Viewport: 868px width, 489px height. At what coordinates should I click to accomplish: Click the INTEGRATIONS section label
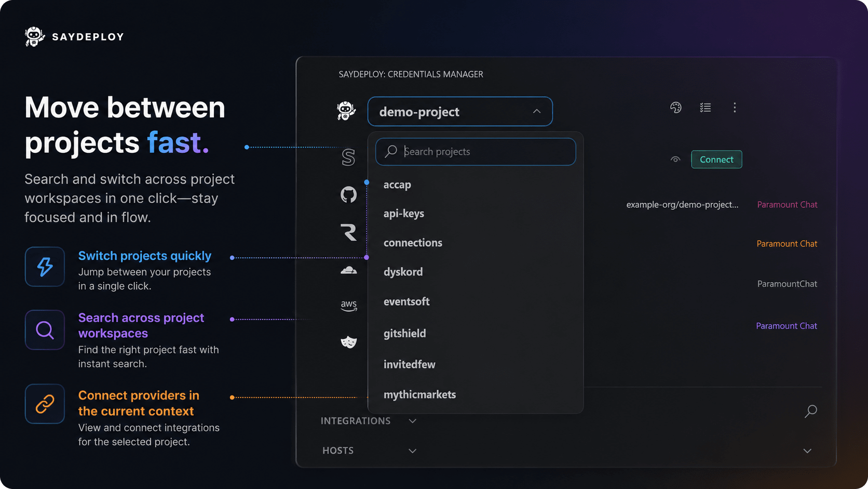coord(356,421)
